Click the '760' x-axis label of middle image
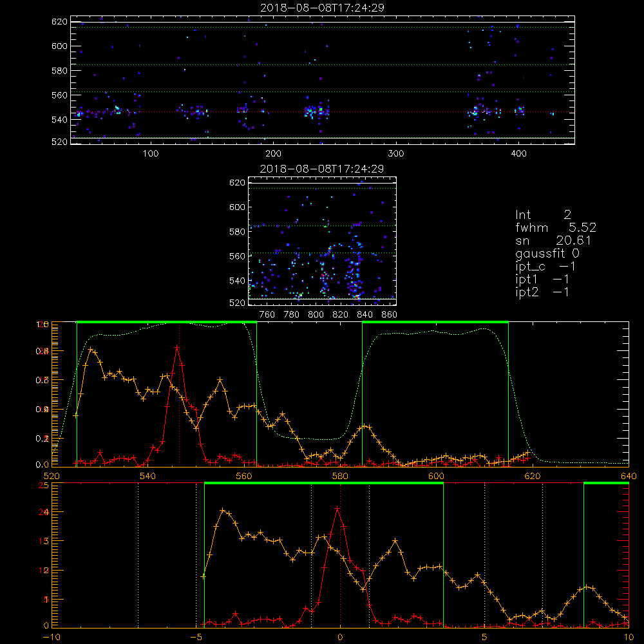Viewport: 644px width, 644px height. click(267, 315)
